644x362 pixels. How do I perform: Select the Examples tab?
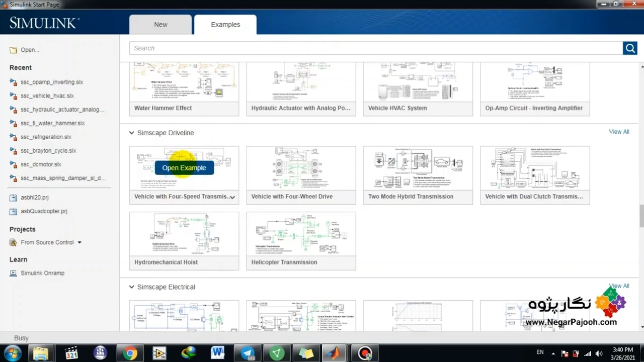[x=225, y=25]
